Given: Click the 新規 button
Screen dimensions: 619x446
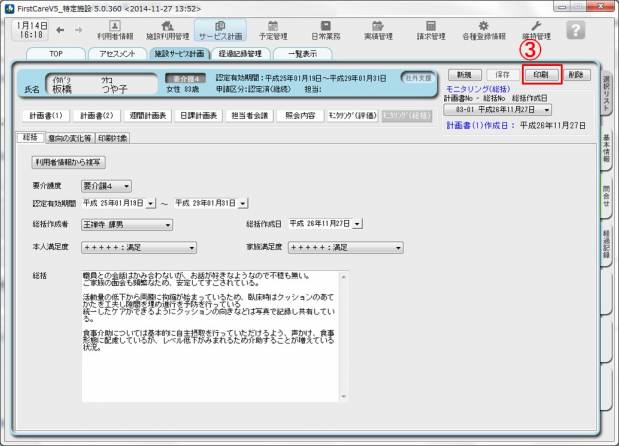Looking at the screenshot, I should [x=465, y=75].
